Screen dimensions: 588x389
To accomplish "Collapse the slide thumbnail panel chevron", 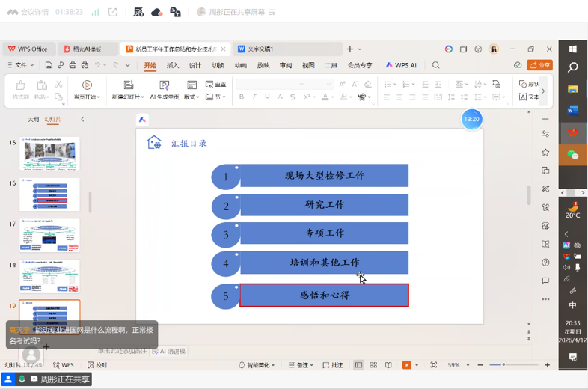I will pyautogui.click(x=82, y=119).
